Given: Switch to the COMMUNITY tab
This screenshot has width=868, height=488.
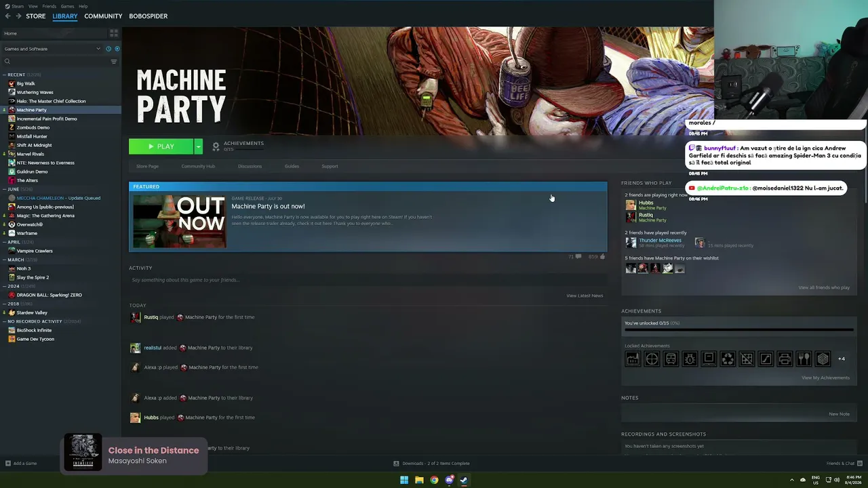Looking at the screenshot, I should 103,16.
